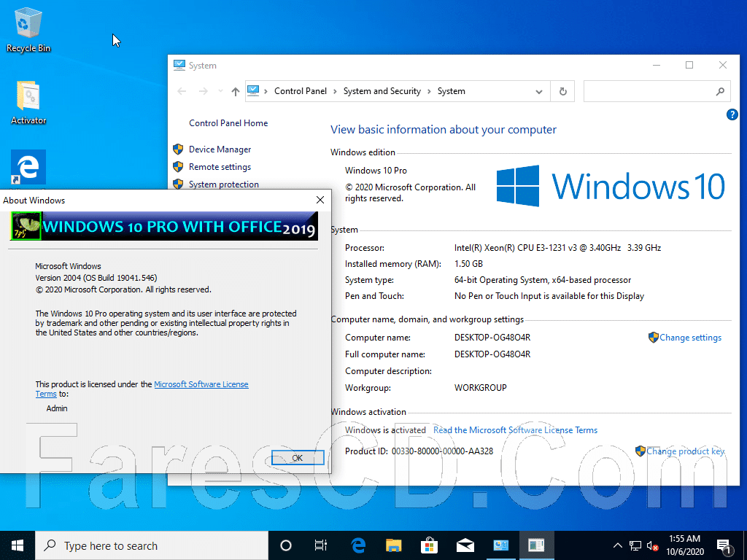Click the muted volume tray icon
The image size is (747, 560).
[652, 545]
